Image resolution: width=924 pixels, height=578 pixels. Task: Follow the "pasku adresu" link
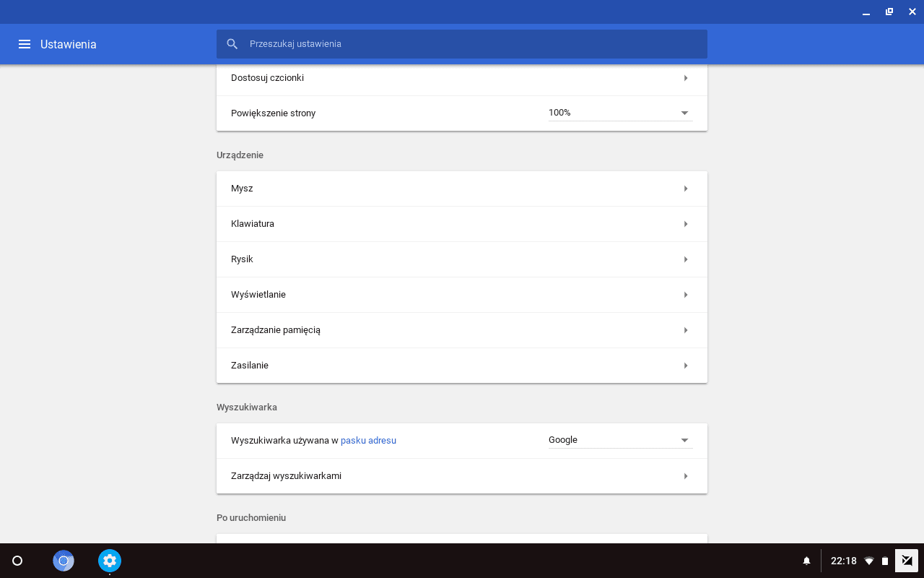tap(368, 440)
